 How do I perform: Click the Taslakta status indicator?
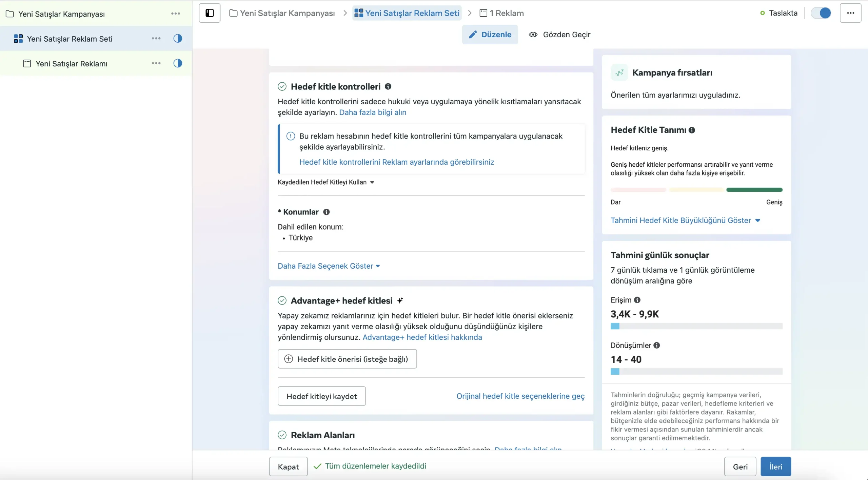tap(779, 13)
